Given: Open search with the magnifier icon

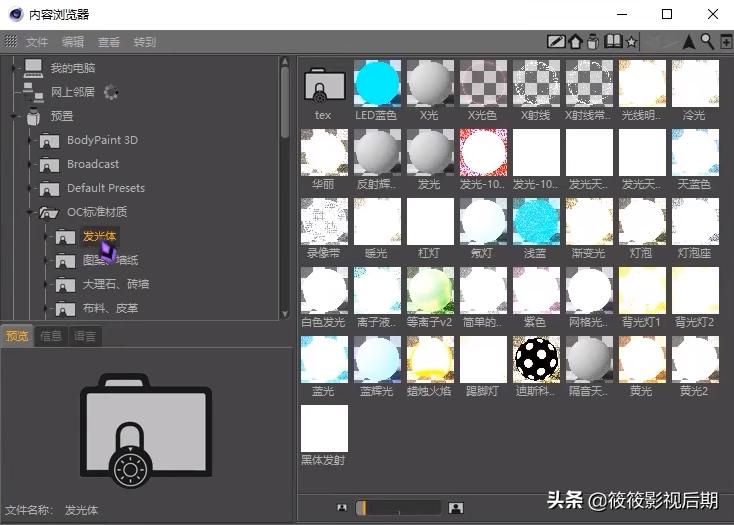Looking at the screenshot, I should tap(707, 42).
